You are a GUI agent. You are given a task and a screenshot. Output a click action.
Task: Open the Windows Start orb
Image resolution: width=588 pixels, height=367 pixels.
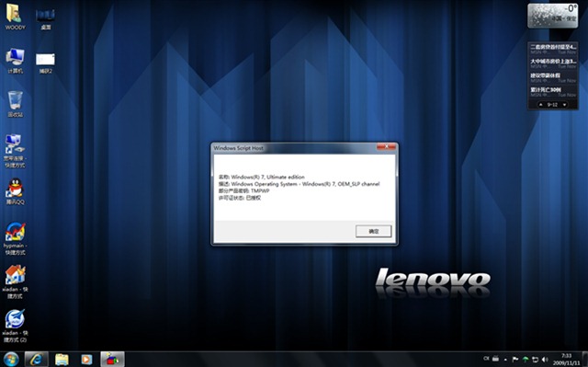click(x=11, y=360)
